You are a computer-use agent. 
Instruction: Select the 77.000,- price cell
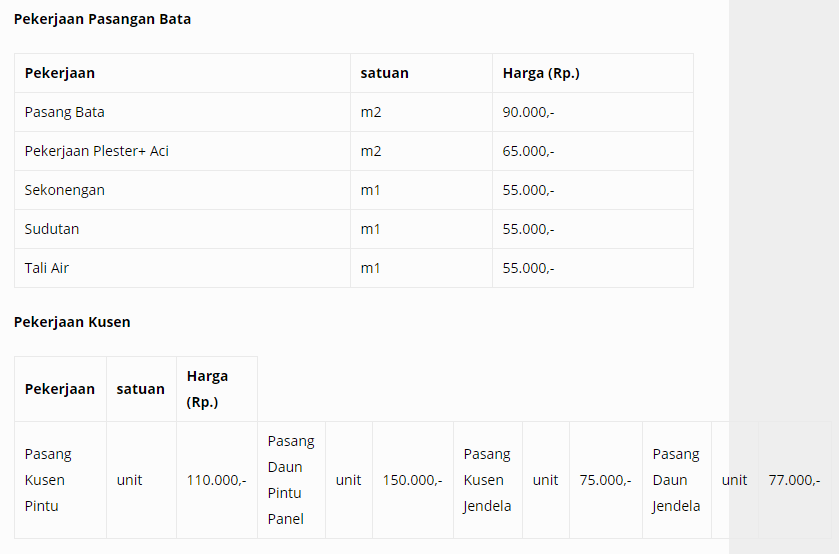[795, 480]
